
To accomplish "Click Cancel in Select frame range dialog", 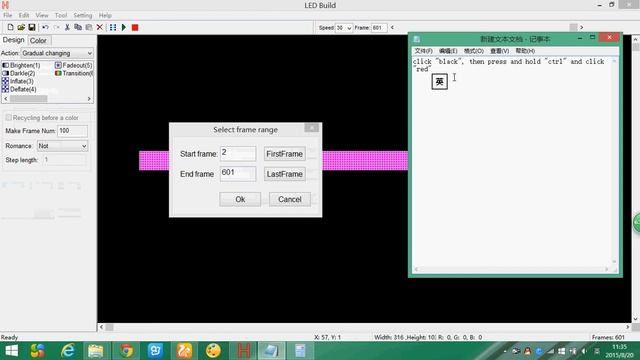I will [x=290, y=199].
